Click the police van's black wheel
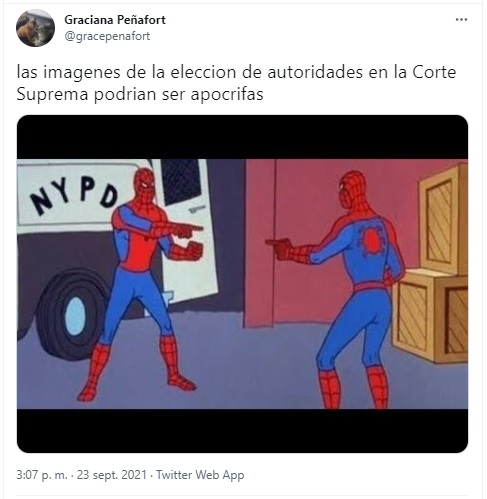Screen dimensions: 487x499 tap(72, 315)
